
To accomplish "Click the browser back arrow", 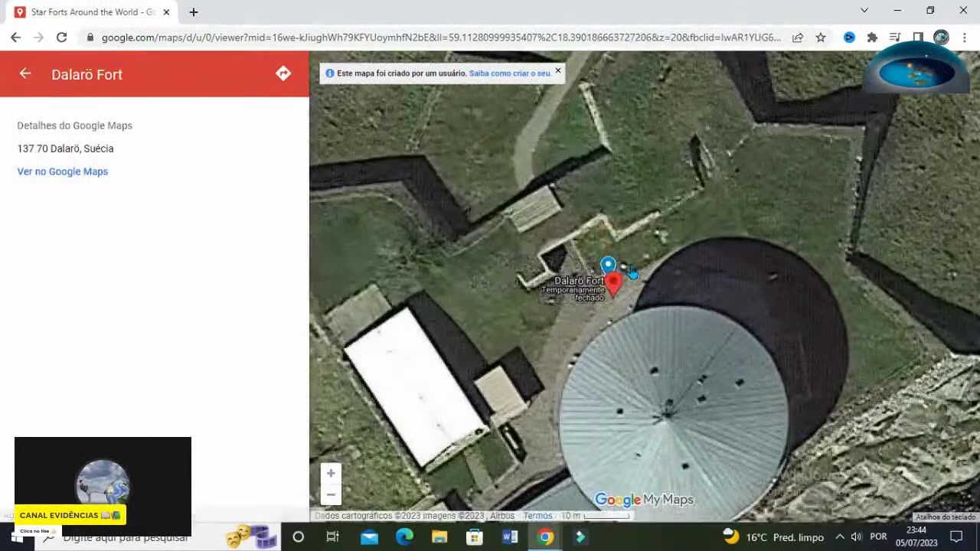I will click(x=16, y=37).
